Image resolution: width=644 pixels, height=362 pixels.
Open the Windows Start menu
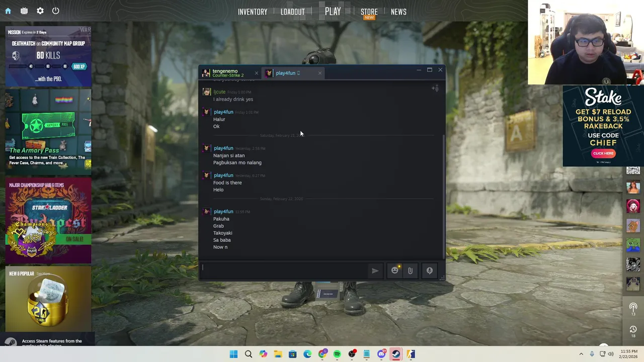233,354
